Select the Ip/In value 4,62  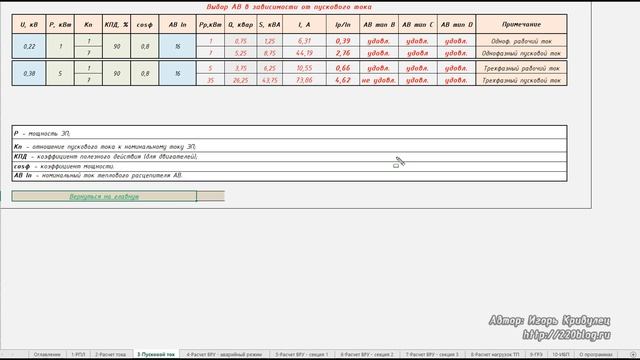(343, 80)
